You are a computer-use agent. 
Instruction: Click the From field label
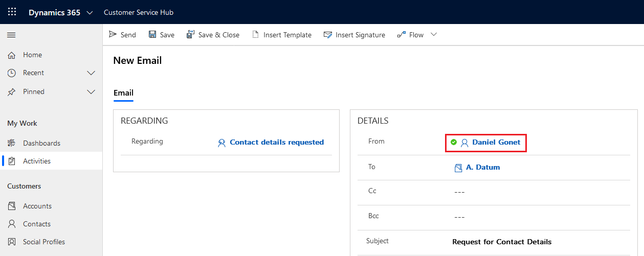[x=376, y=141]
